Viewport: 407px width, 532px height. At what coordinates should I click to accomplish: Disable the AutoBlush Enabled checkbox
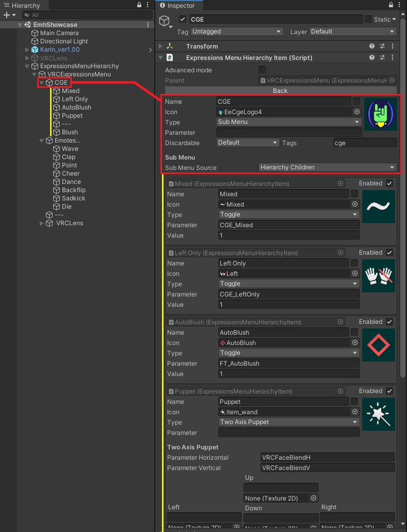pyautogui.click(x=389, y=322)
